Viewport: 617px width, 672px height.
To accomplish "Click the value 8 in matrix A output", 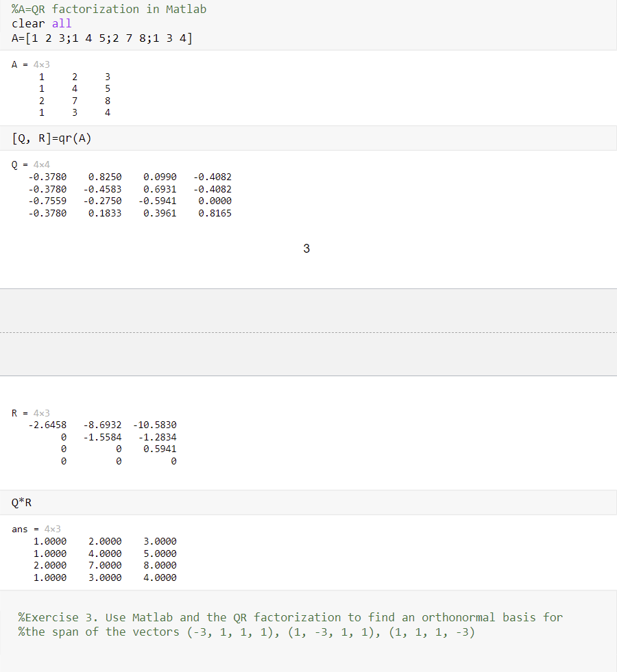I will 108,100.
